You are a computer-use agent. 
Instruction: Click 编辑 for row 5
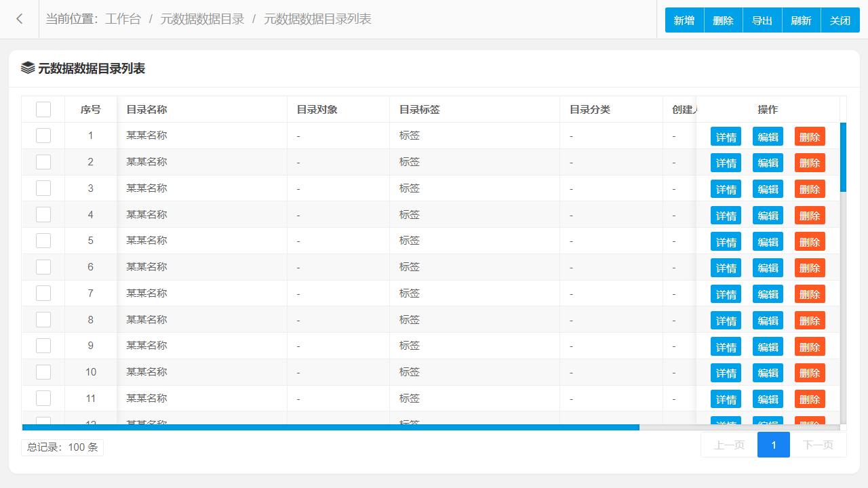[768, 241]
